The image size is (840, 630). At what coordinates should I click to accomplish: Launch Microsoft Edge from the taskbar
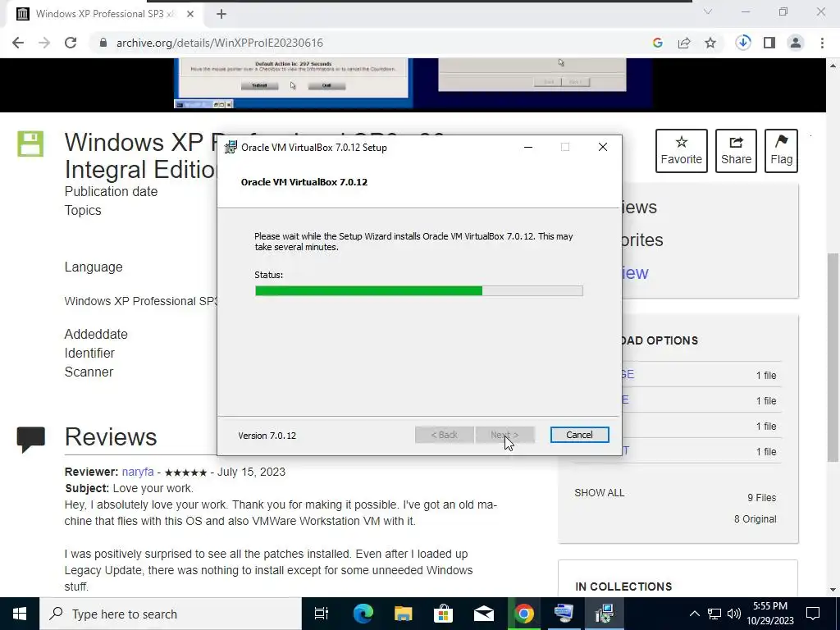(363, 614)
